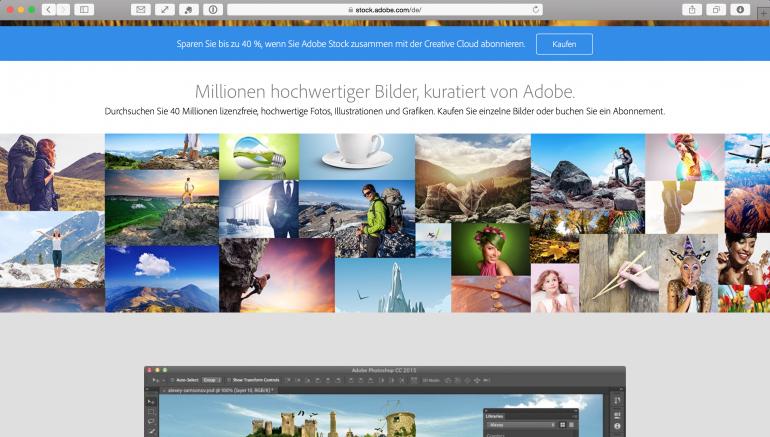Open the woman in party hat photo
This screenshot has height=437, width=770.
[688, 273]
